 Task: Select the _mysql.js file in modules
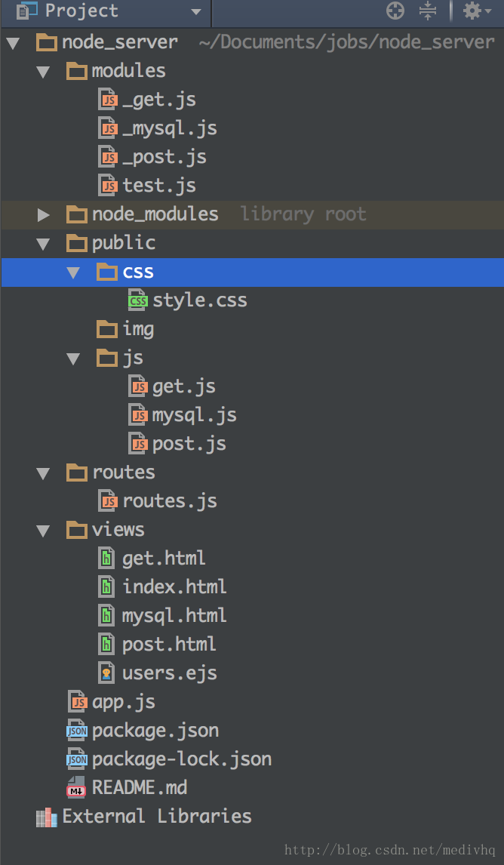point(170,128)
